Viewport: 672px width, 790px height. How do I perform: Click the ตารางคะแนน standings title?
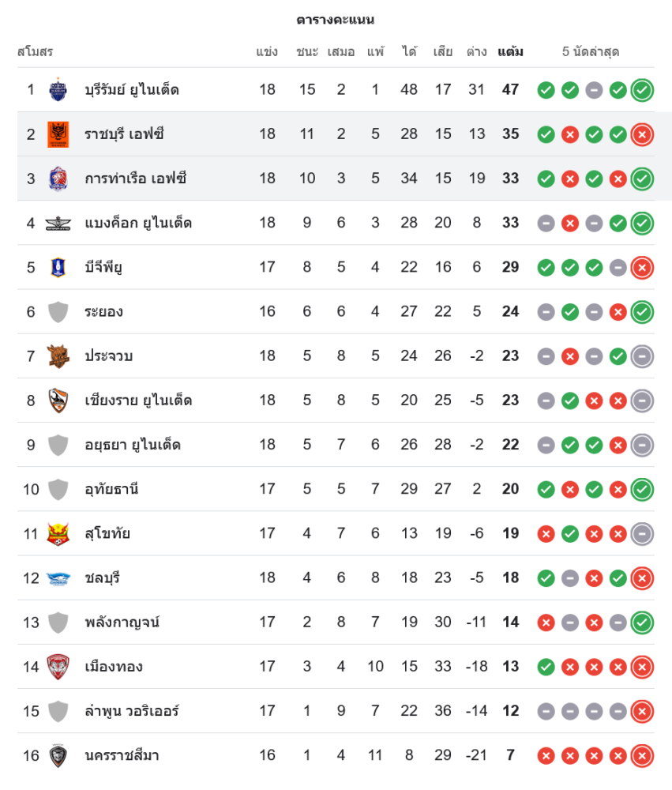(336, 20)
